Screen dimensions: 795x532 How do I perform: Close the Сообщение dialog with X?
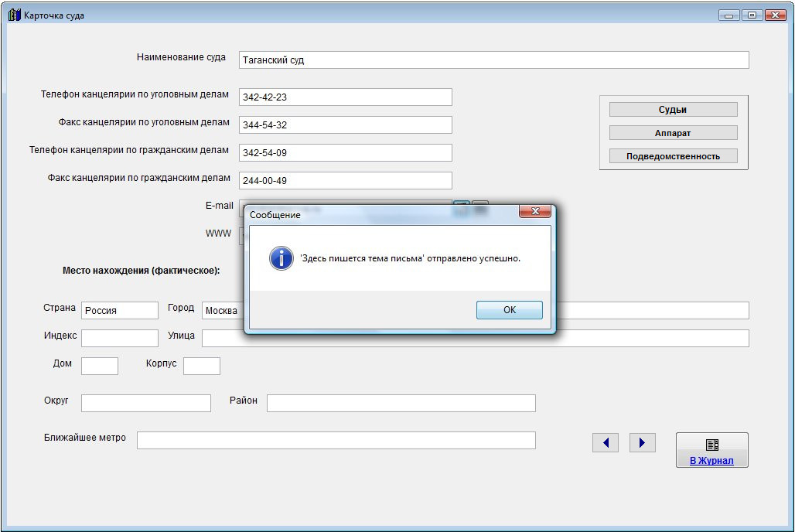[535, 211]
